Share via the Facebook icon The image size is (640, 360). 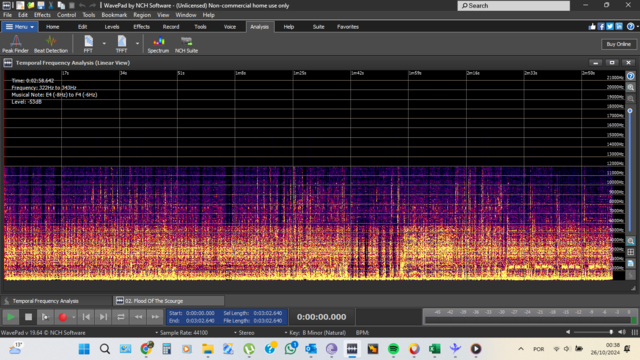(x=601, y=27)
